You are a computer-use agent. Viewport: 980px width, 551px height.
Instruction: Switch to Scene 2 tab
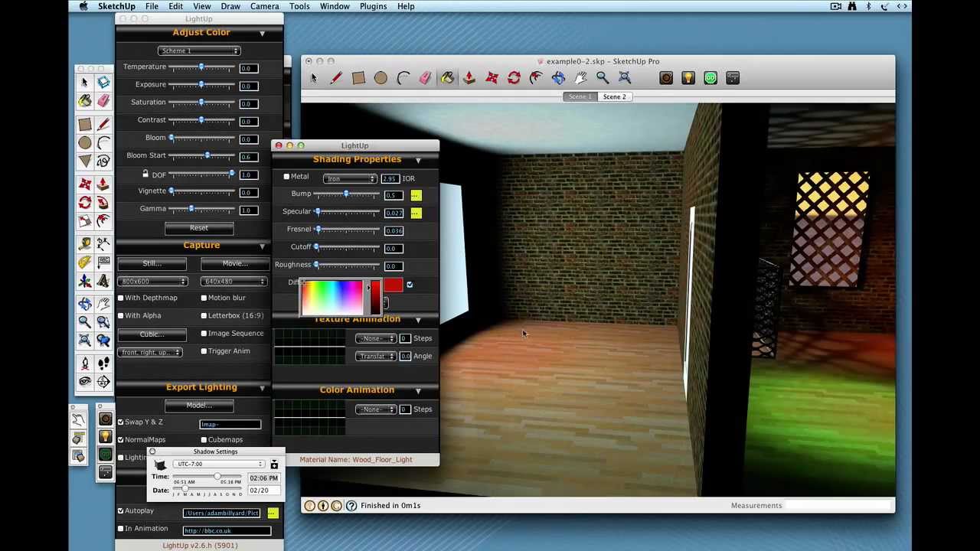(614, 96)
